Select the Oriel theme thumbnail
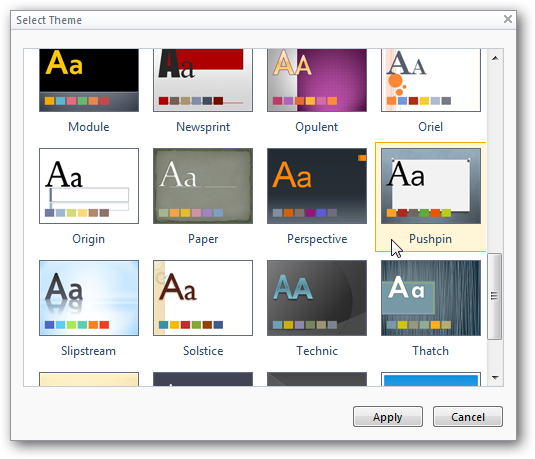The image size is (535, 459). 431,80
